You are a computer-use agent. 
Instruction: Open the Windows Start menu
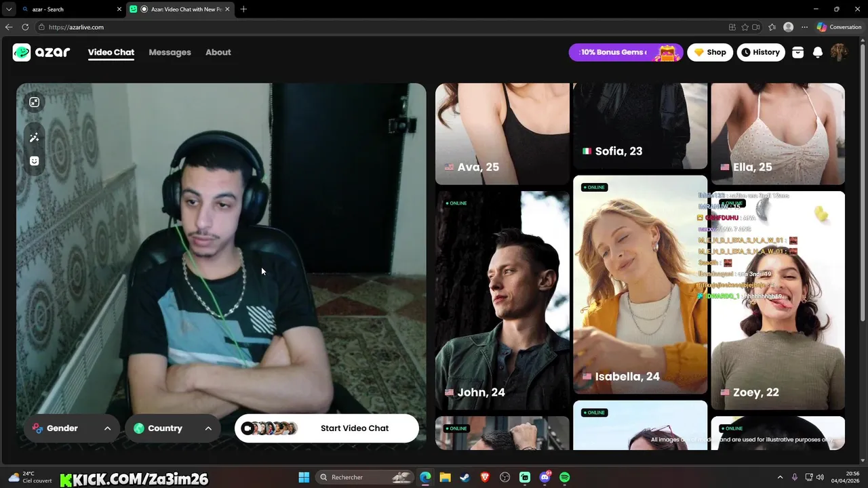tap(304, 477)
